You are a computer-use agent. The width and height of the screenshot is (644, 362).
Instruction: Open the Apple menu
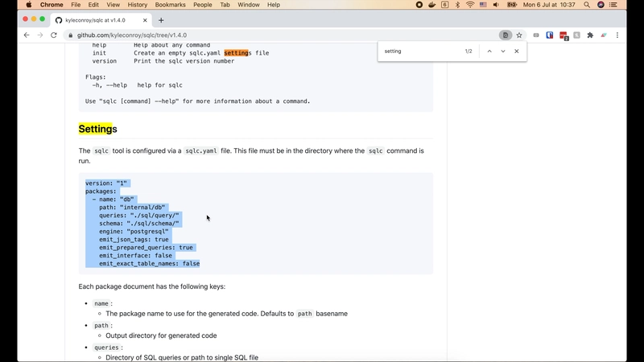[29, 5]
